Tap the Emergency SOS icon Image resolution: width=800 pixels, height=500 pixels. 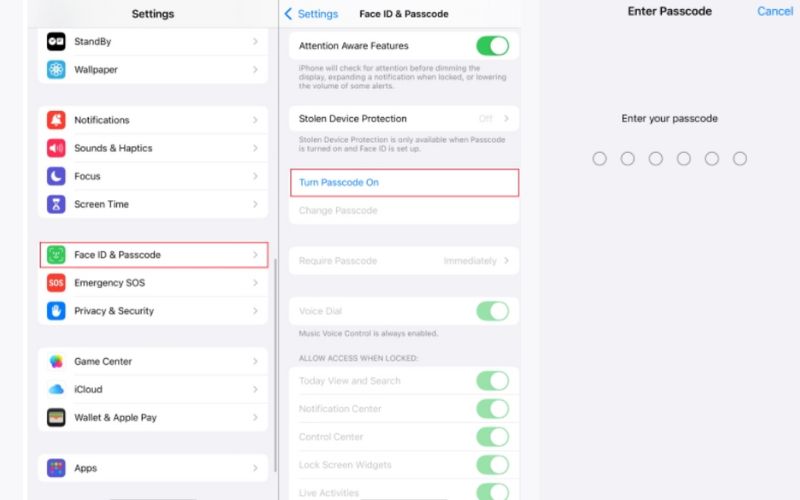point(56,283)
